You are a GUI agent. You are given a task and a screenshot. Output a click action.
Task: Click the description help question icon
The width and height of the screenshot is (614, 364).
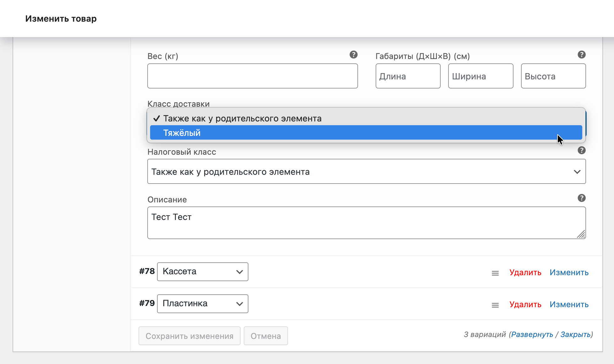tap(581, 198)
